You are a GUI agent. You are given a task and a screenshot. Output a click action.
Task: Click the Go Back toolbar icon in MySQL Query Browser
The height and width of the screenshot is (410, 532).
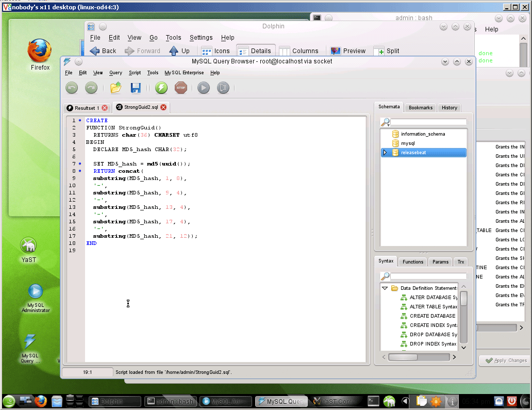[72, 88]
